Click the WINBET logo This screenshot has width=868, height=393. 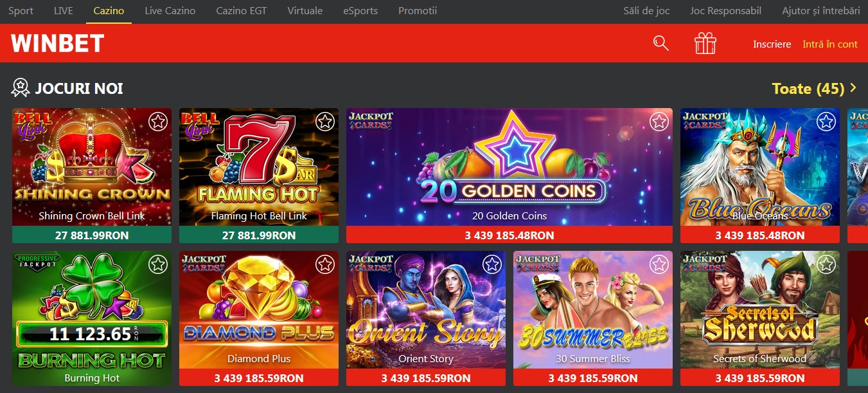[x=58, y=43]
